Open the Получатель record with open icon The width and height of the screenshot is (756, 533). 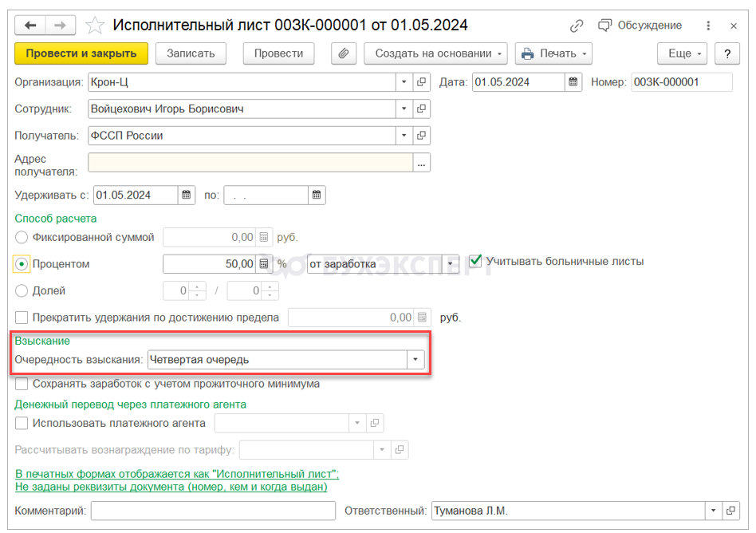[x=422, y=136]
